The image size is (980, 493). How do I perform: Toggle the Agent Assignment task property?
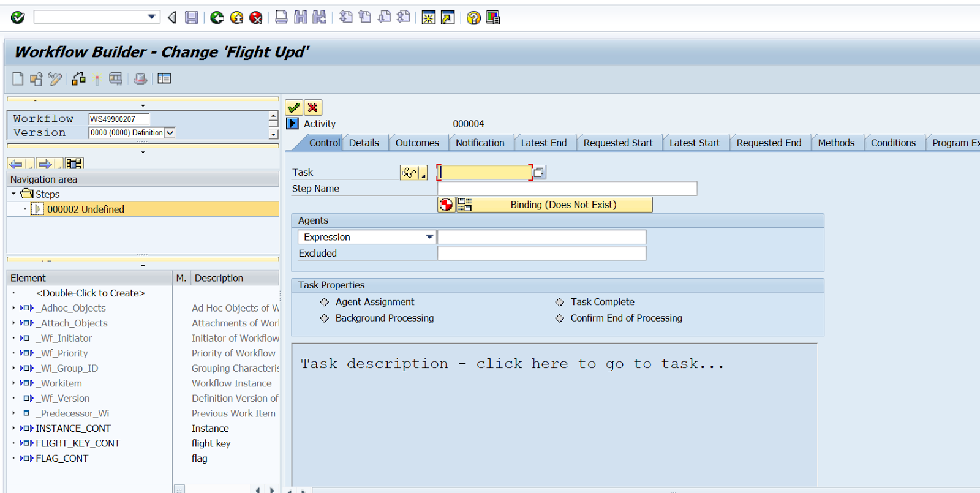coord(325,302)
